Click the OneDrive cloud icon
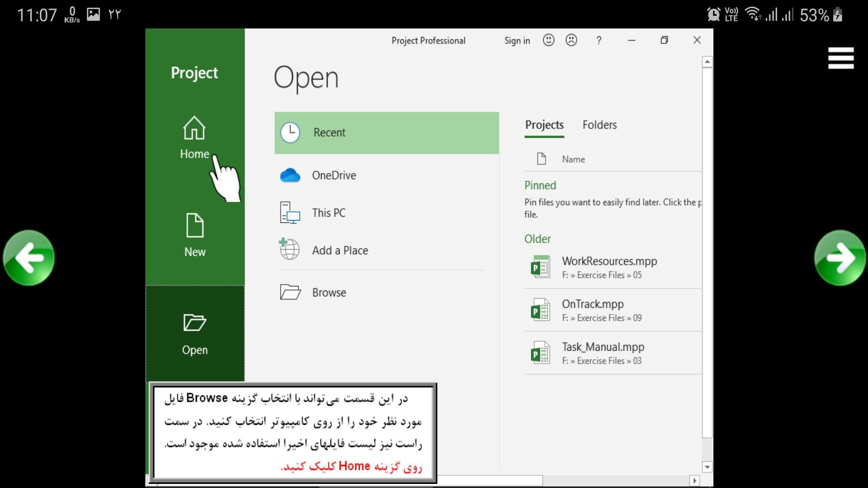 290,175
